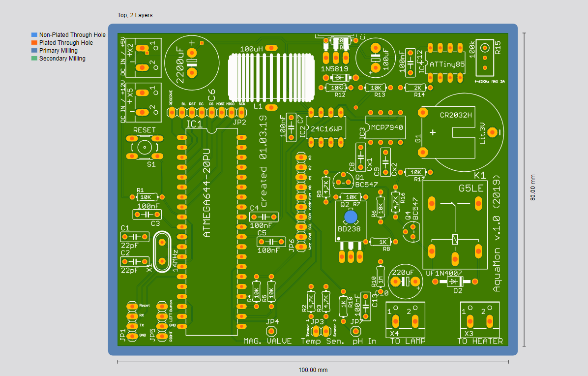Click the orange Plated Through Hole legend swatch
This screenshot has height=376, width=588.
(x=34, y=43)
